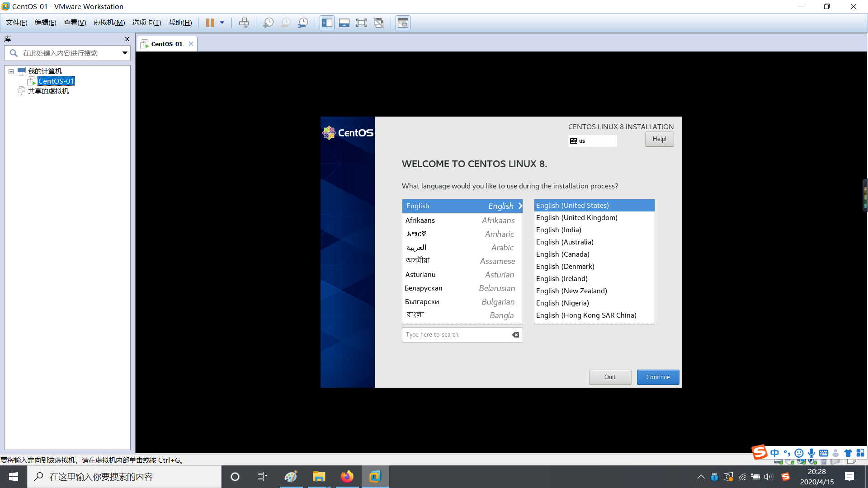Screen dimensions: 868x488
Task: Toggle the thumbnail bar view
Action: point(344,23)
